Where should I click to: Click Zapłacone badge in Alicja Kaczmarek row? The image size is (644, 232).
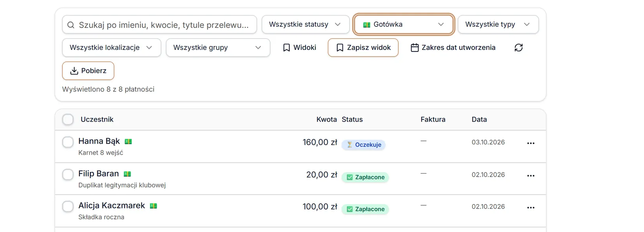pos(365,209)
